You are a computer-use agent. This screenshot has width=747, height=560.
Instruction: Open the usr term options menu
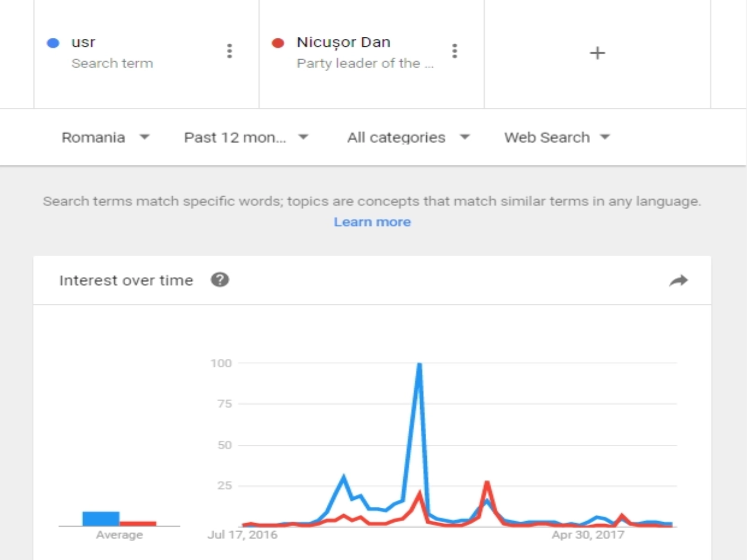click(x=229, y=51)
